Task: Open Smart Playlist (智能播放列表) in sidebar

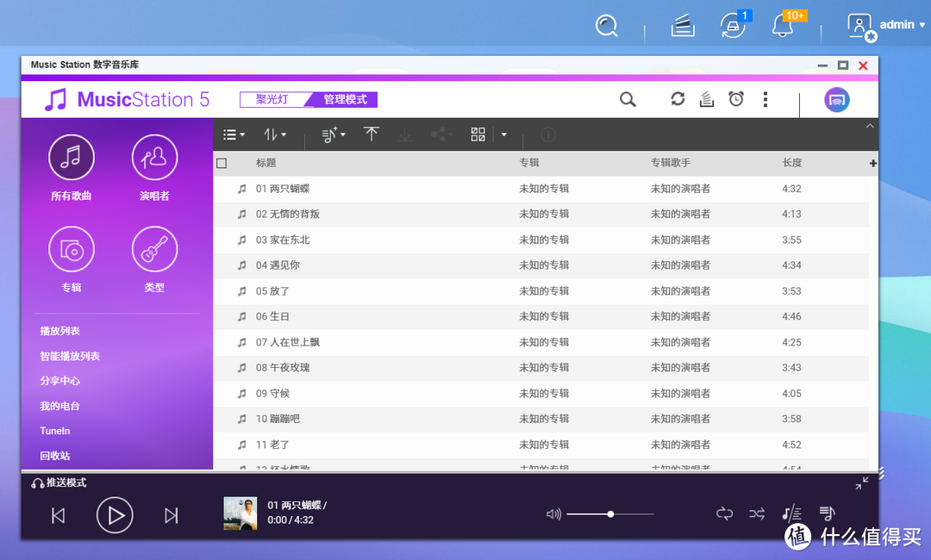Action: pyautogui.click(x=70, y=356)
